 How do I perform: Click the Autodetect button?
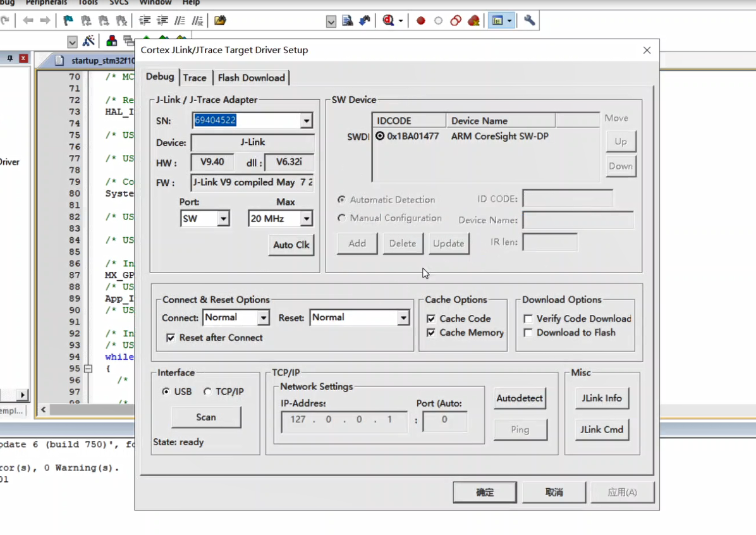pyautogui.click(x=520, y=398)
